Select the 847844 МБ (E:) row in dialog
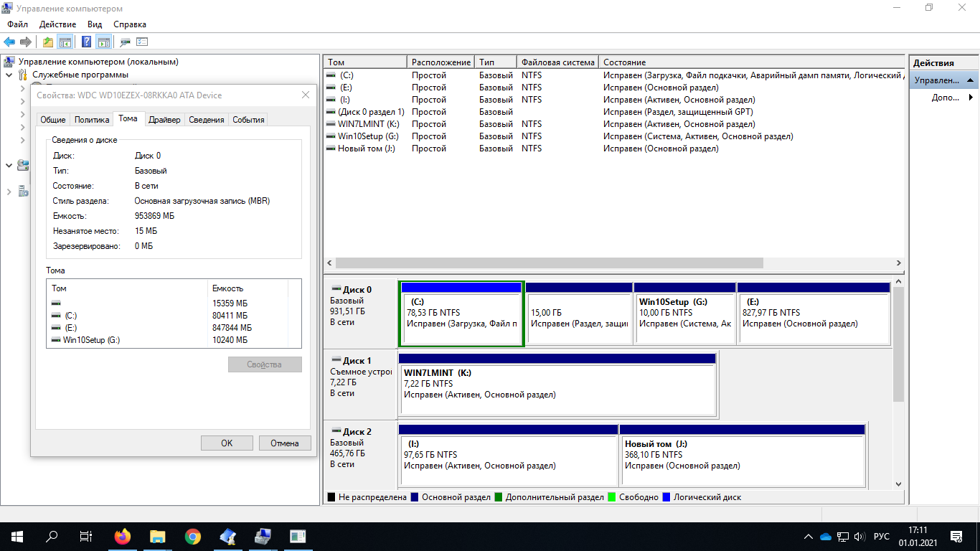980x551 pixels. coord(174,328)
